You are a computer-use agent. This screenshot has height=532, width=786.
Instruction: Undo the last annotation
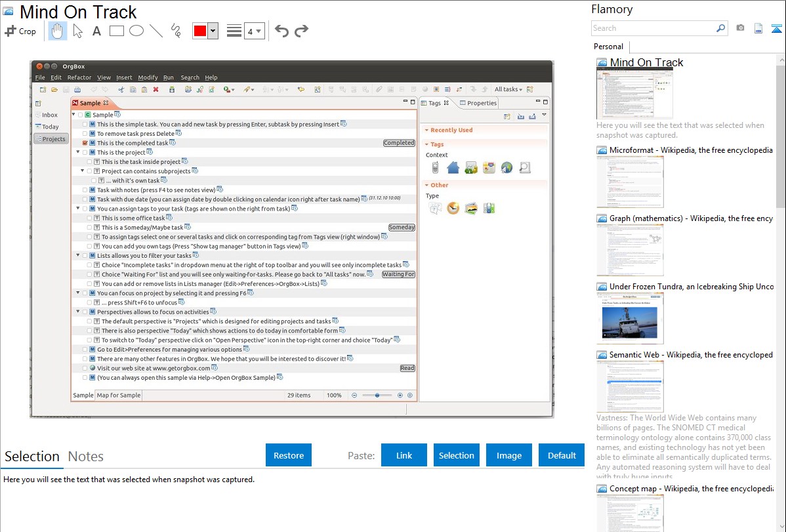click(x=281, y=31)
